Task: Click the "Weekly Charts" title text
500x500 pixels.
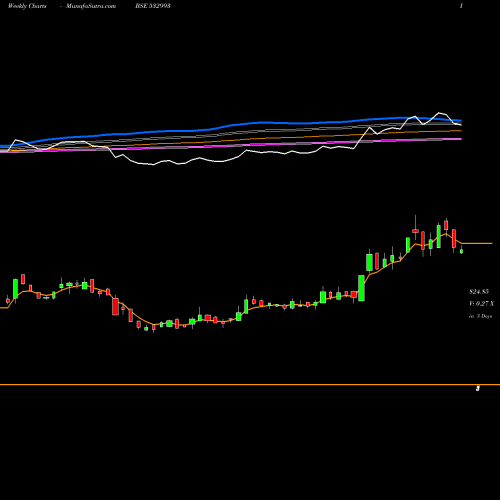Action: pyautogui.click(x=27, y=6)
